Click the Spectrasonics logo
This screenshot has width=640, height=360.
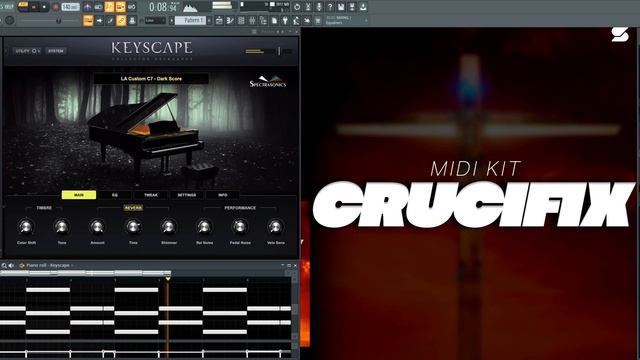tap(268, 81)
